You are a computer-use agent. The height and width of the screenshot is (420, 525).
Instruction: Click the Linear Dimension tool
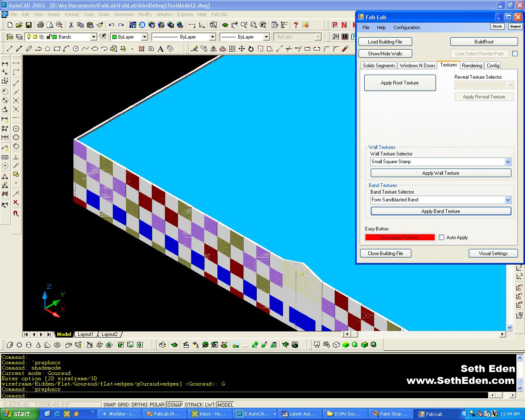pos(5,64)
